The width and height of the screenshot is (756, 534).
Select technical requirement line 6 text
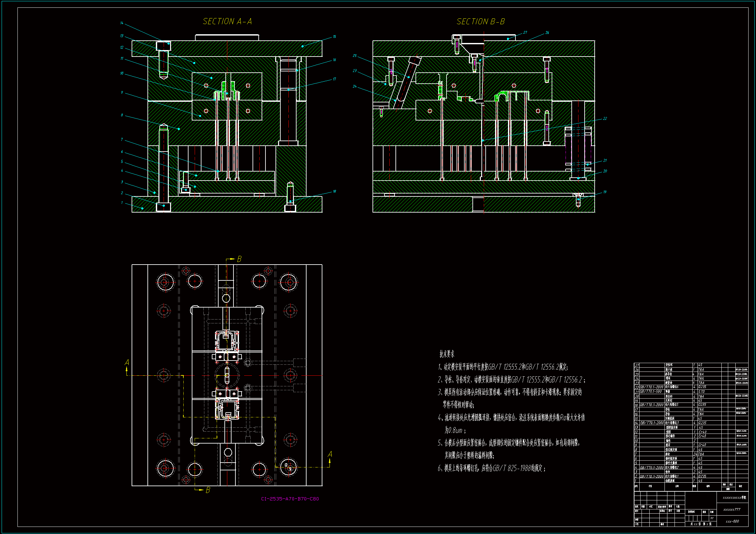[491, 468]
